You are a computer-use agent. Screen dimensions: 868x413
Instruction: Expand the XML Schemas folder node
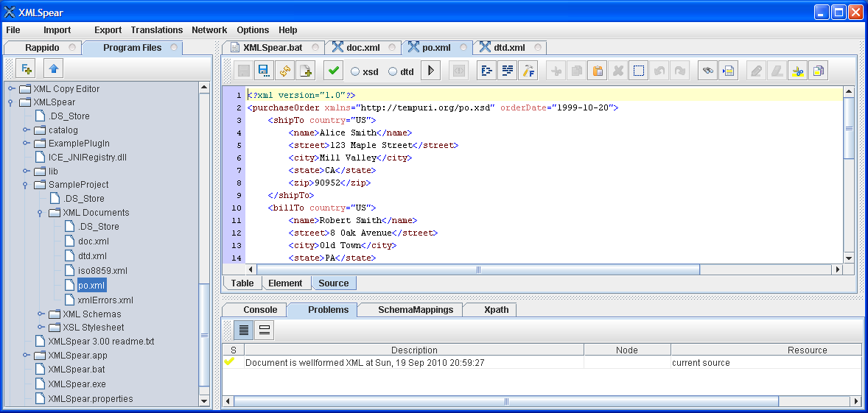(41, 314)
